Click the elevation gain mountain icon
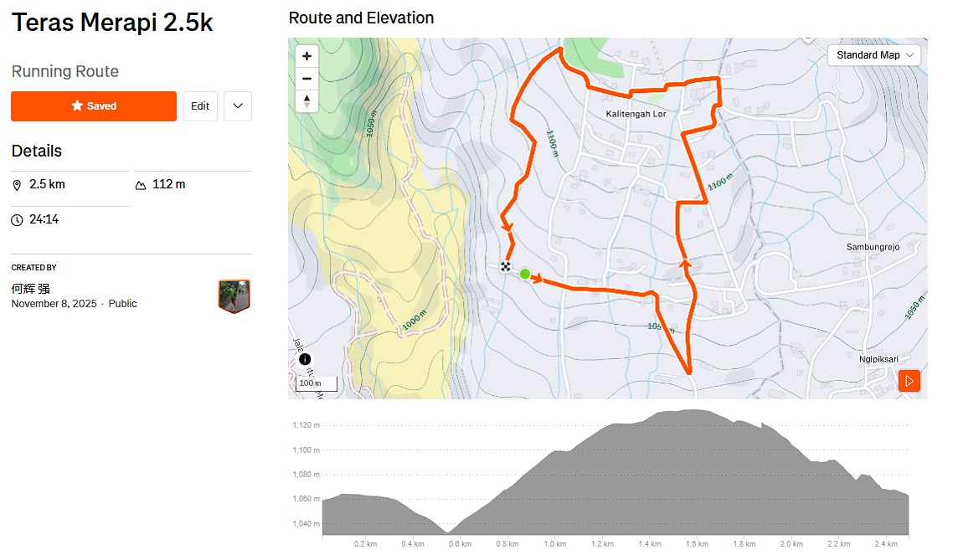The image size is (958, 560). (141, 184)
